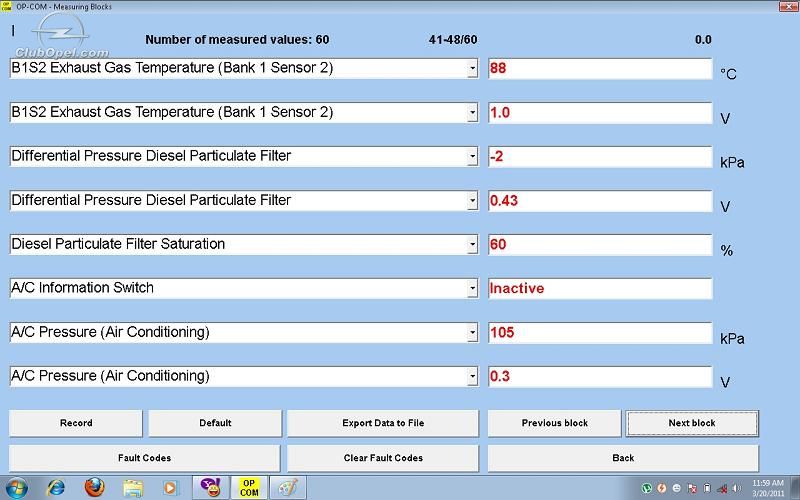Click the Show desktop strip at taskbar end

point(795,488)
